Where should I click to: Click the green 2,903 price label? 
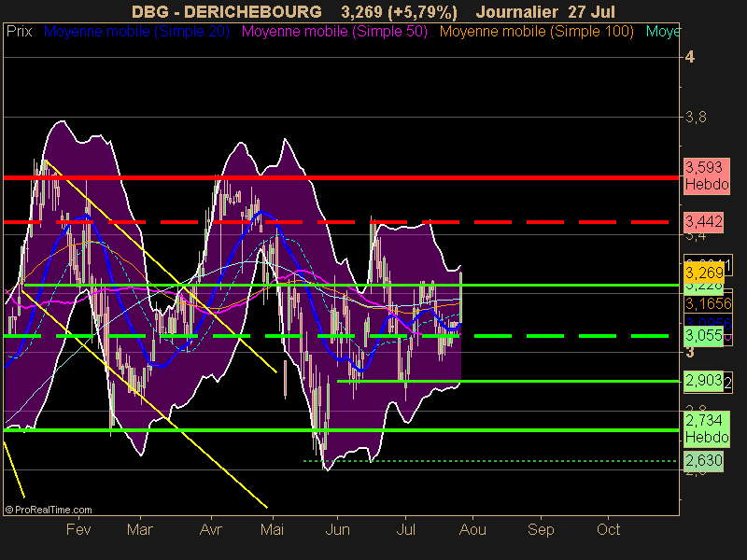point(704,381)
